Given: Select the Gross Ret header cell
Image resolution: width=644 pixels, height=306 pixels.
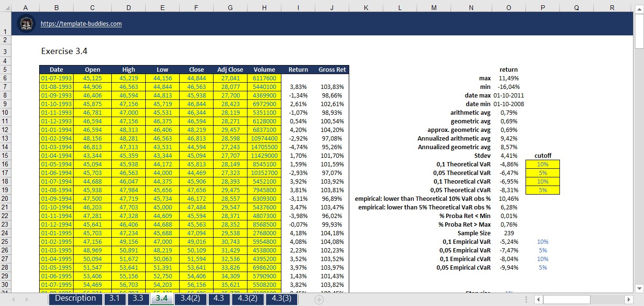Looking at the screenshot, I should (x=332, y=69).
